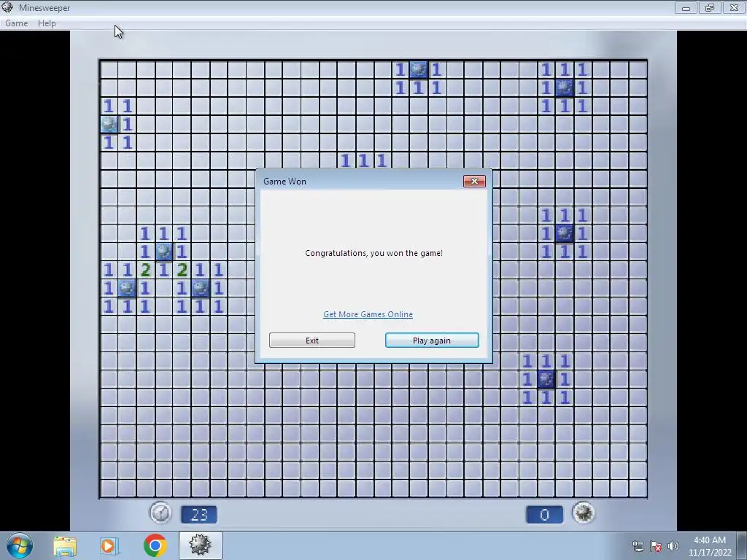Click the clock icon beside the timer
This screenshot has height=560, width=747.
[x=160, y=513]
